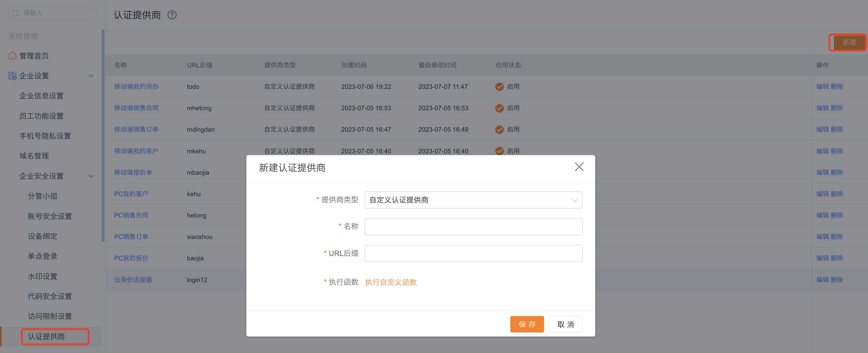Click the 执行自定义函数 link

[x=391, y=282]
